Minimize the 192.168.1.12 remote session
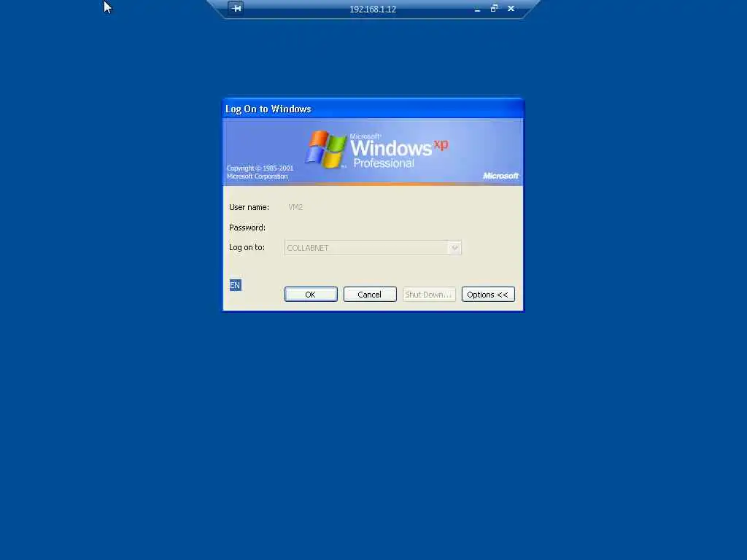 coord(477,9)
